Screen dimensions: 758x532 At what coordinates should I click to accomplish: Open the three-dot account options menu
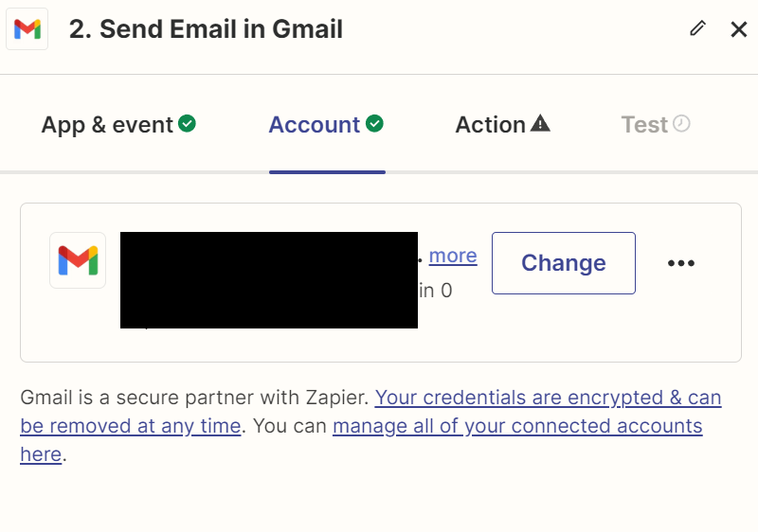pyautogui.click(x=681, y=263)
